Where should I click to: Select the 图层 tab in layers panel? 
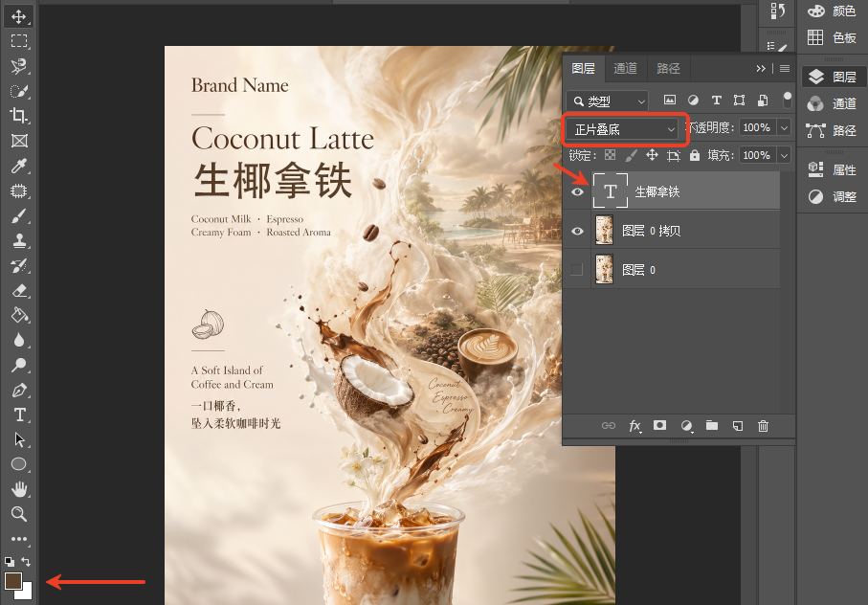(x=584, y=68)
